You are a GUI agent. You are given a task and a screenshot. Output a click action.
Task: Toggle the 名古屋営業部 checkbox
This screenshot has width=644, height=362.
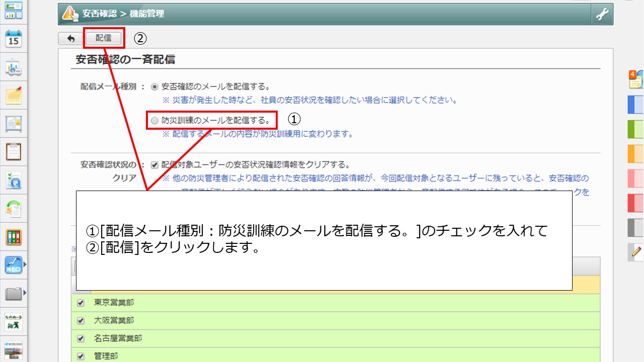(x=80, y=338)
